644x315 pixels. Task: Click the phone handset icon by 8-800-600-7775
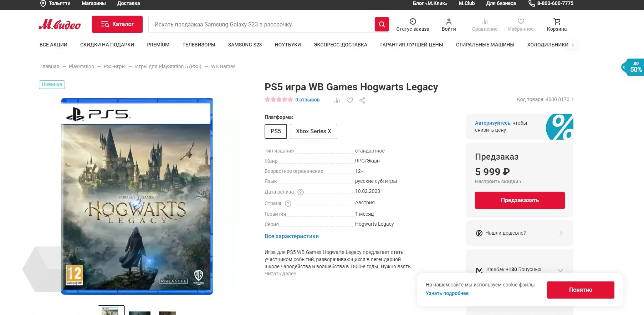coord(531,4)
